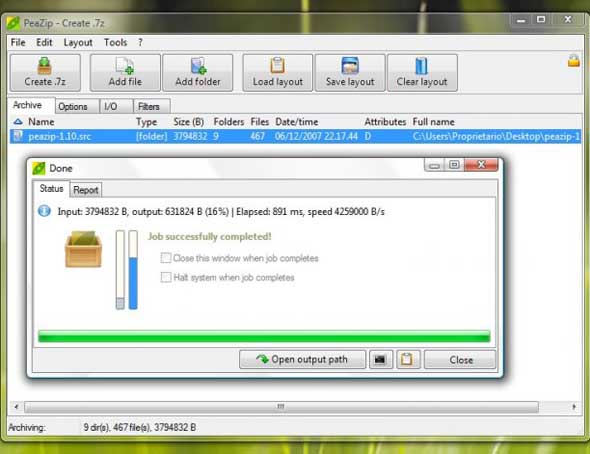Minimize the Done dialog window
Image resolution: width=590 pixels, height=454 pixels.
coord(434,165)
